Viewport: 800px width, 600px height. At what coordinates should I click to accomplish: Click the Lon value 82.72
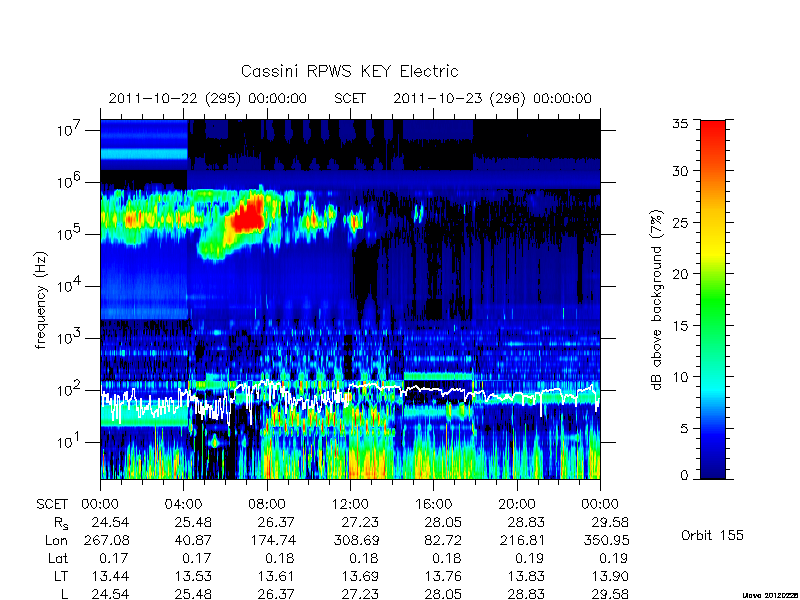442,540
